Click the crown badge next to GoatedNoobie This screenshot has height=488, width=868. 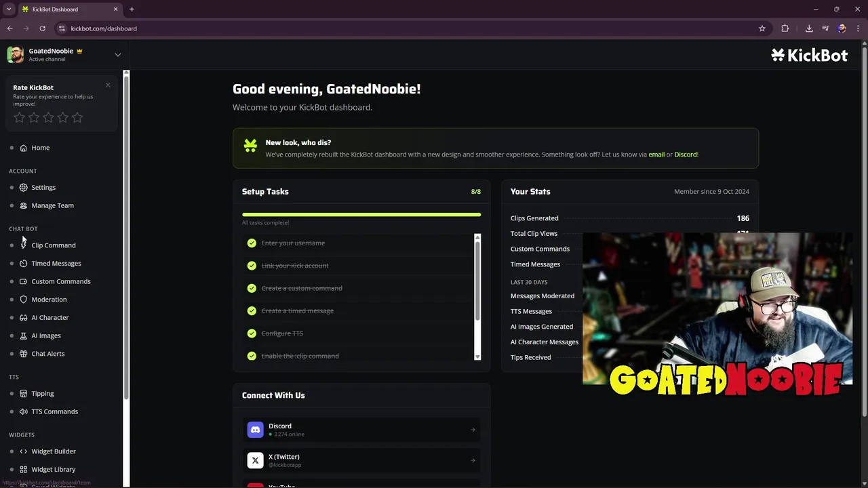point(79,51)
